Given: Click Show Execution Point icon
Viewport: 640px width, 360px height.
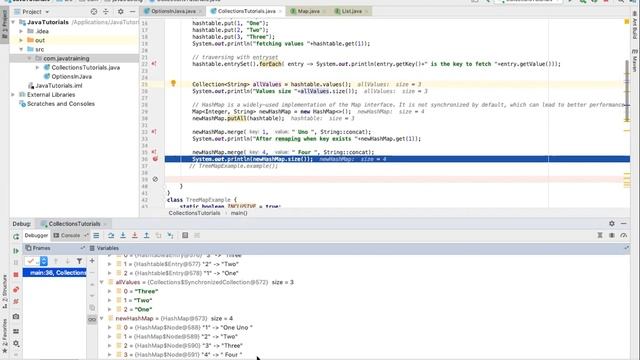Looking at the screenshot, I should coord(96,236).
